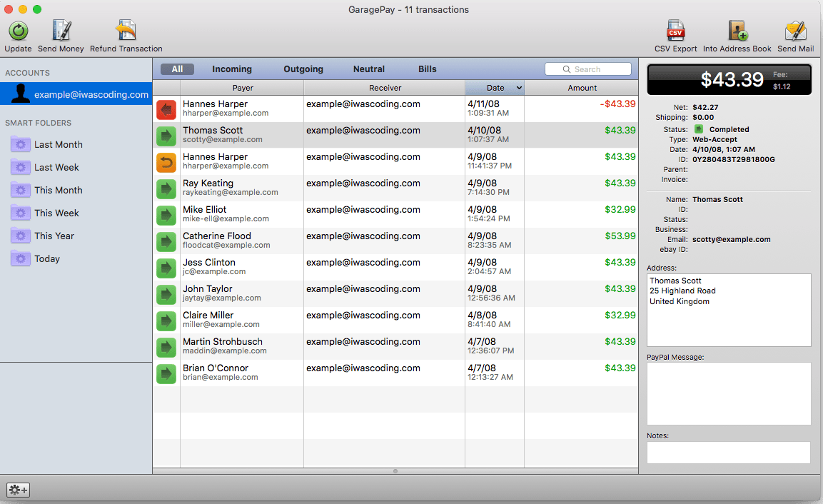Switch to the Incoming tab

[232, 69]
